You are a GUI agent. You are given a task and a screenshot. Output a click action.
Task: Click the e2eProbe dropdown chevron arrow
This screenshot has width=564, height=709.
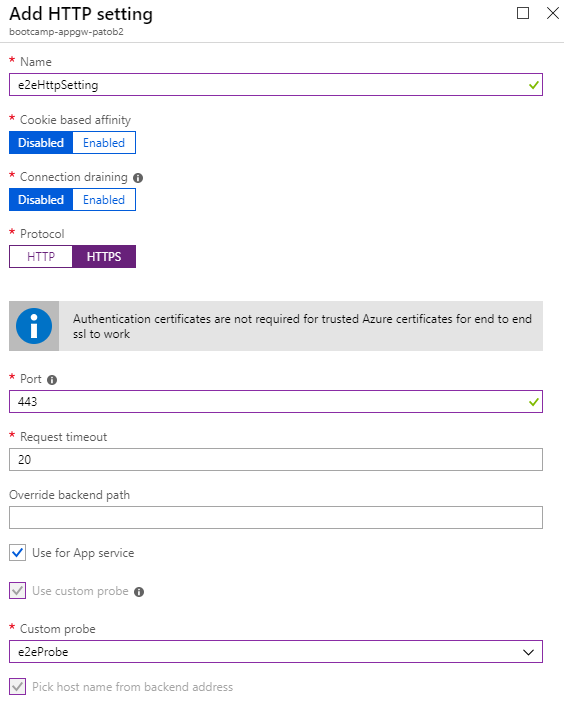(528, 652)
